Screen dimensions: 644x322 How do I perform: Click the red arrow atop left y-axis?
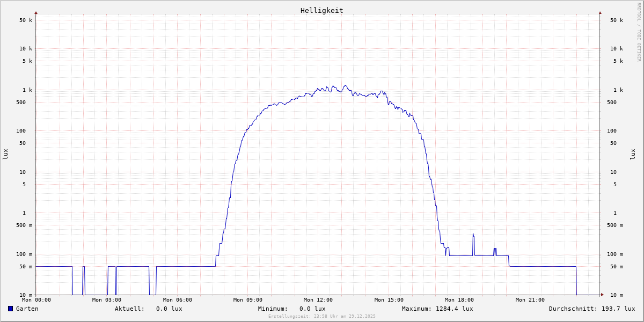36,12
